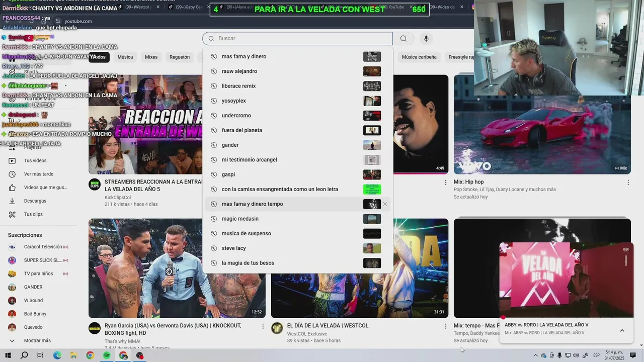Choose 'gaspi' from search history
This screenshot has width=644, height=362.
(x=297, y=174)
